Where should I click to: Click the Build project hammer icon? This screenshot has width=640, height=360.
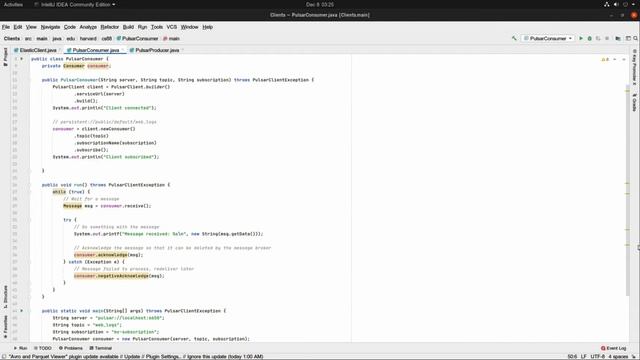(x=514, y=38)
